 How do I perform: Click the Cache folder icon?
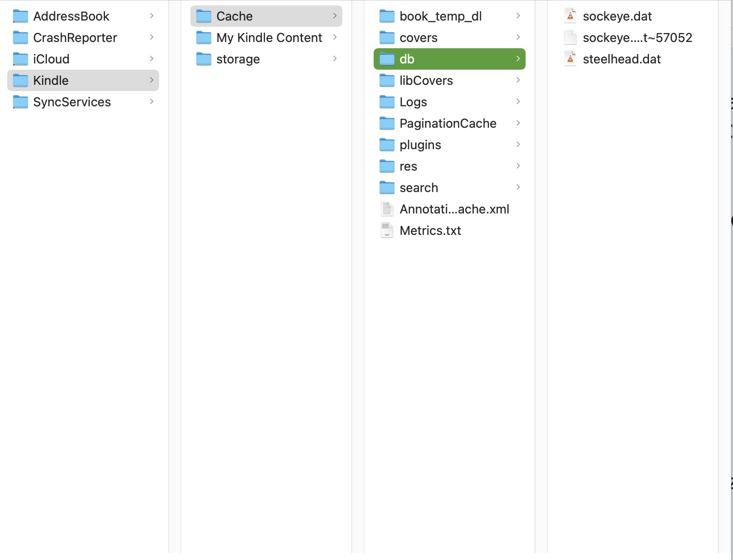click(x=204, y=17)
